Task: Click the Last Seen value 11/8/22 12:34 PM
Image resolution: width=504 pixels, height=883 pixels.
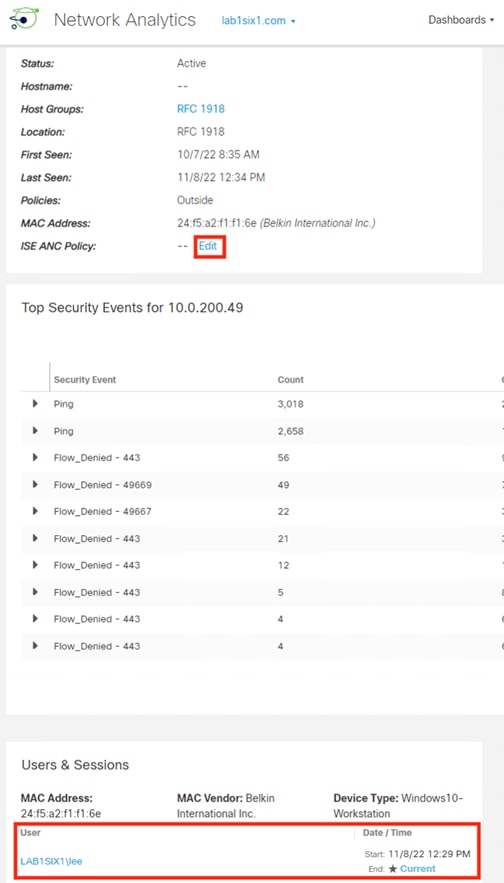Action: pyautogui.click(x=221, y=177)
